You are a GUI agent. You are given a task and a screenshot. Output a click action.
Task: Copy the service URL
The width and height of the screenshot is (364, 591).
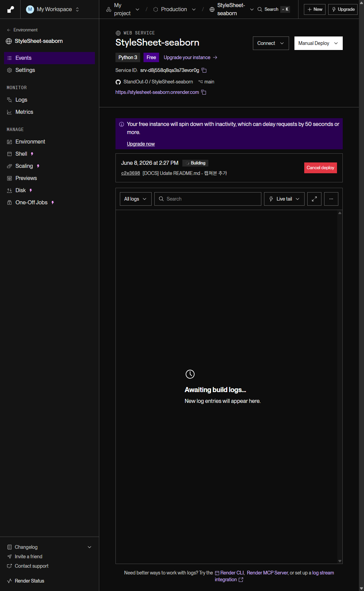click(204, 92)
